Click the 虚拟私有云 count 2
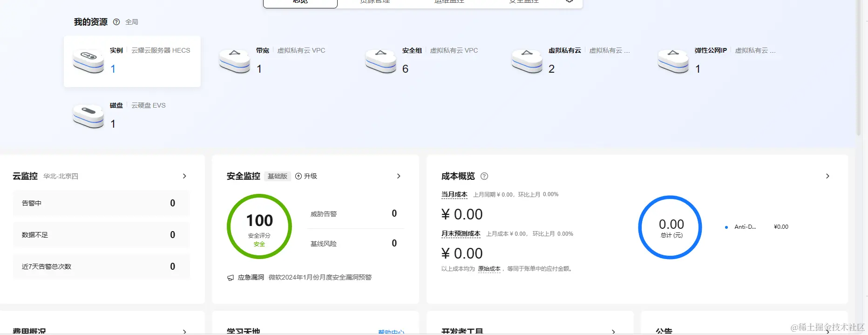Image resolution: width=868 pixels, height=335 pixels. tap(551, 69)
